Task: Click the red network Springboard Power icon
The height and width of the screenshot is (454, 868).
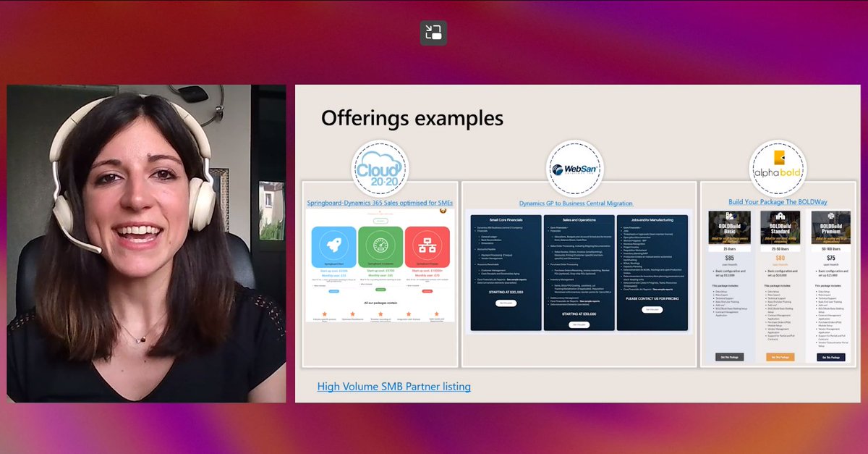Action: pos(427,247)
